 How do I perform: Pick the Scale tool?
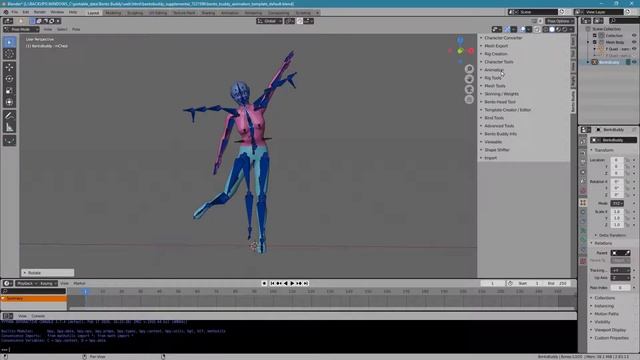coord(9,91)
